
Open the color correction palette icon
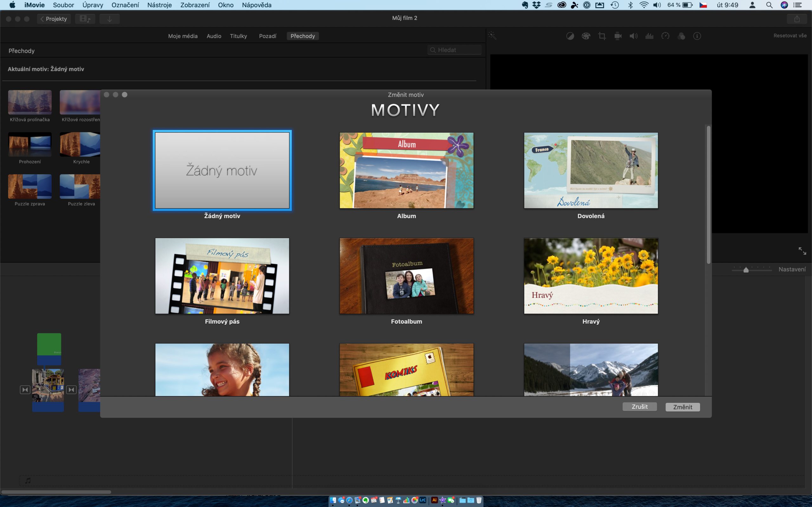[586, 36]
